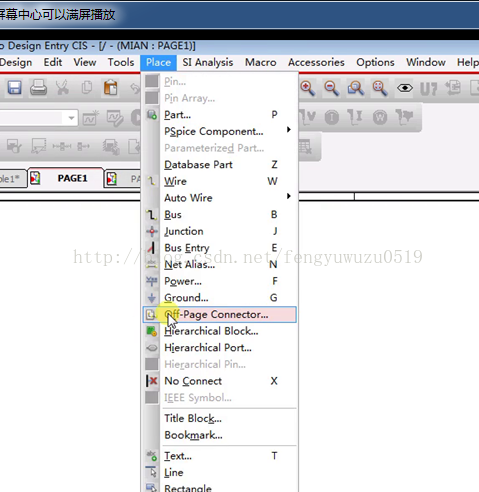Click the Zoom to Area icon

(x=356, y=88)
